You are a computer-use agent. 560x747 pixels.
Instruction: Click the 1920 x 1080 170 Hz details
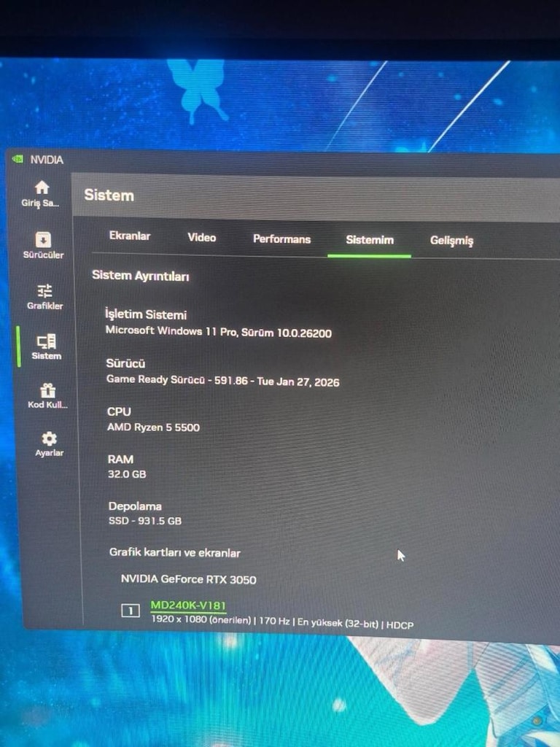point(282,622)
